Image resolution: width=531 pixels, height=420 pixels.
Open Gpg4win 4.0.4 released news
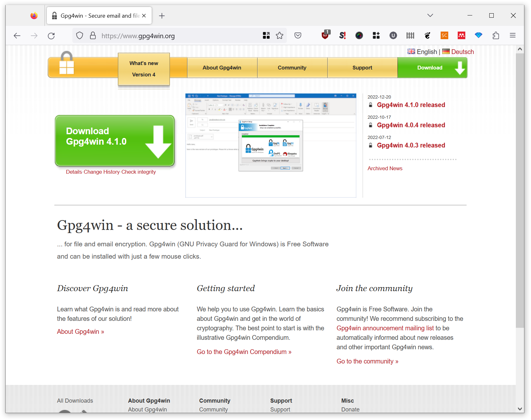point(411,125)
